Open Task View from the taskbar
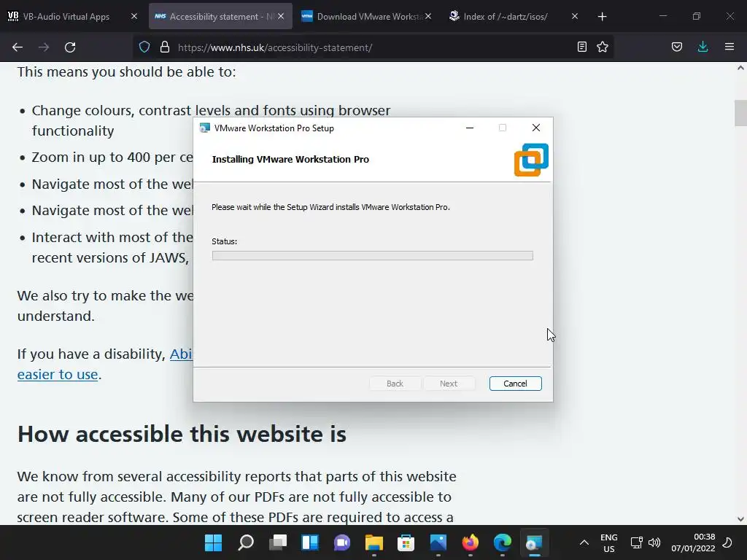Viewport: 747px width, 560px height. (278, 542)
